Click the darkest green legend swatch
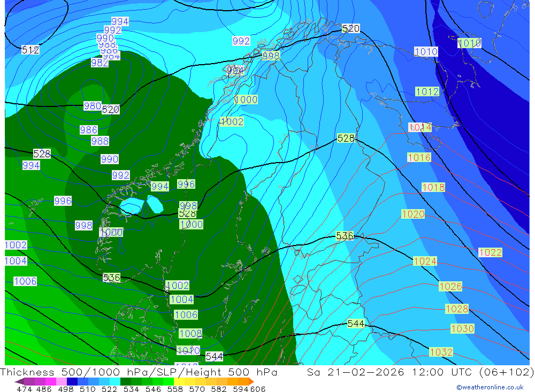The height and width of the screenshot is (392, 535). (x=126, y=381)
